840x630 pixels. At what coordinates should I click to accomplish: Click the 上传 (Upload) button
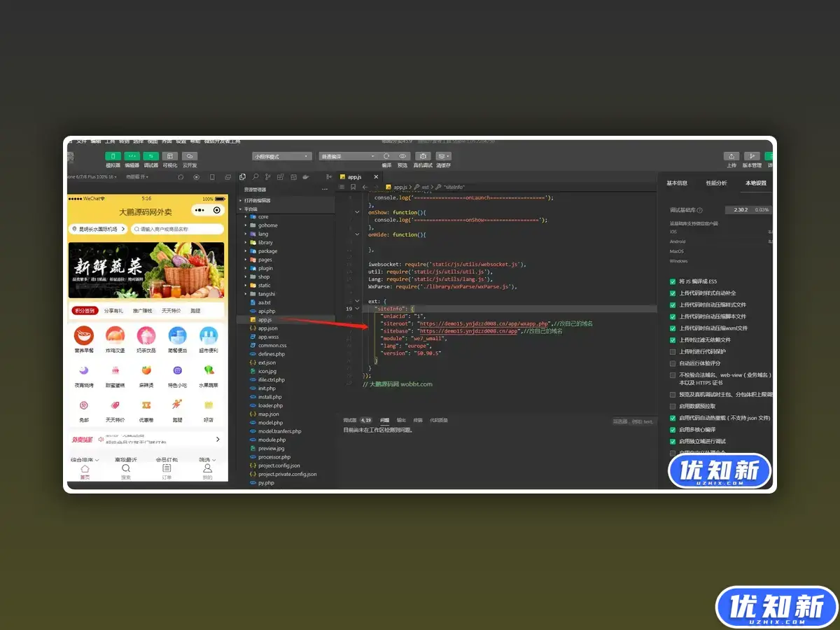[731, 157]
